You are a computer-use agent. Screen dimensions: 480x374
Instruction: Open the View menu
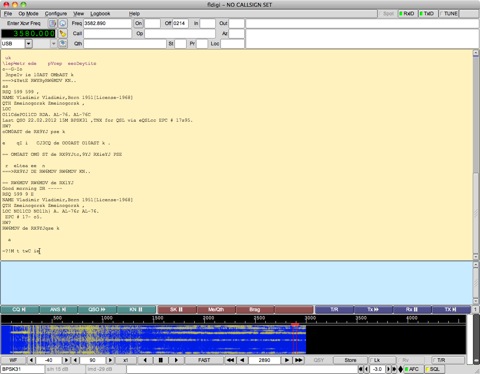[79, 14]
